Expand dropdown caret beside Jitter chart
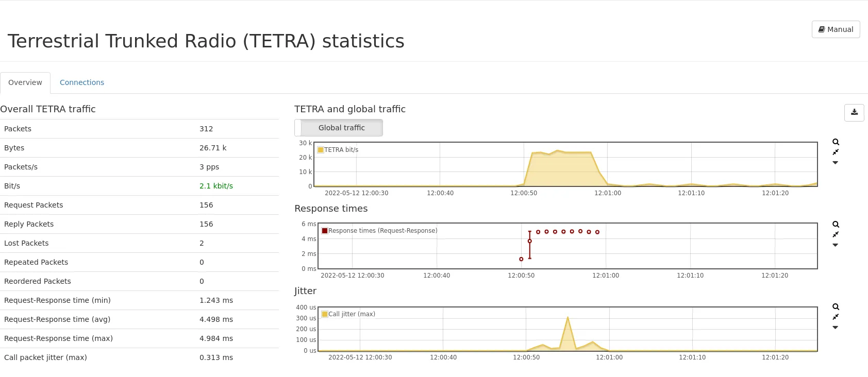 coord(836,328)
